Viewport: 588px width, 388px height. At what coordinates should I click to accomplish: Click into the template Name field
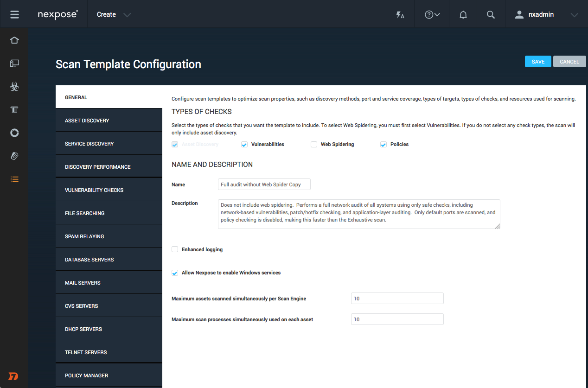264,184
